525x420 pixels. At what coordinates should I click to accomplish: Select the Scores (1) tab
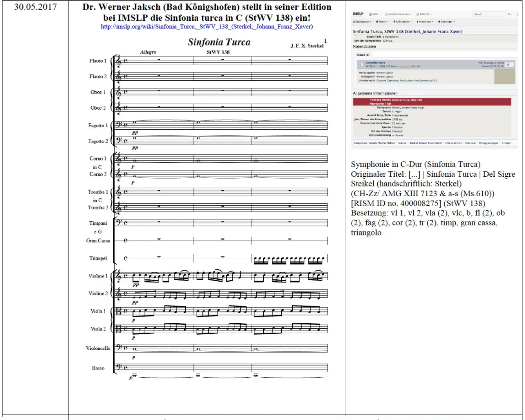tap(363, 55)
